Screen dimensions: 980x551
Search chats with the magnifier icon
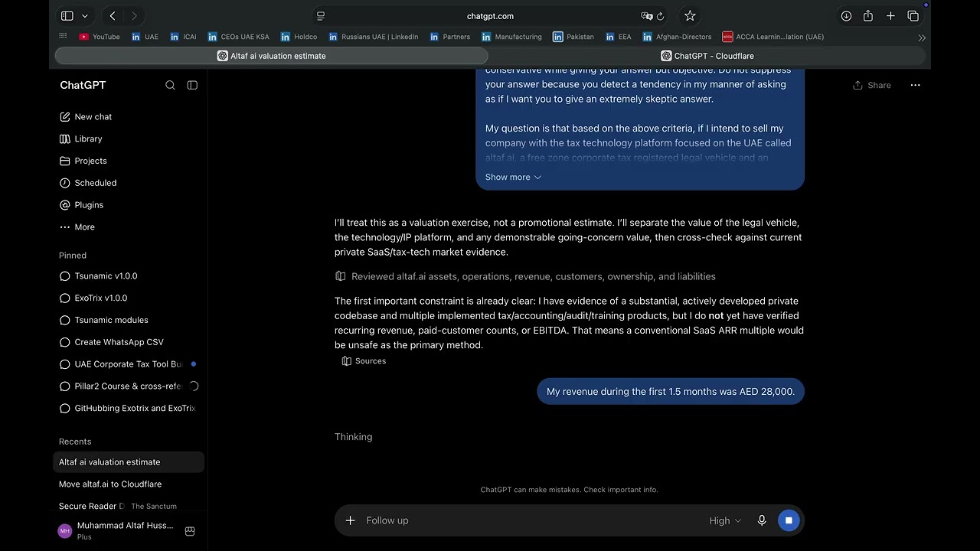[x=170, y=85]
